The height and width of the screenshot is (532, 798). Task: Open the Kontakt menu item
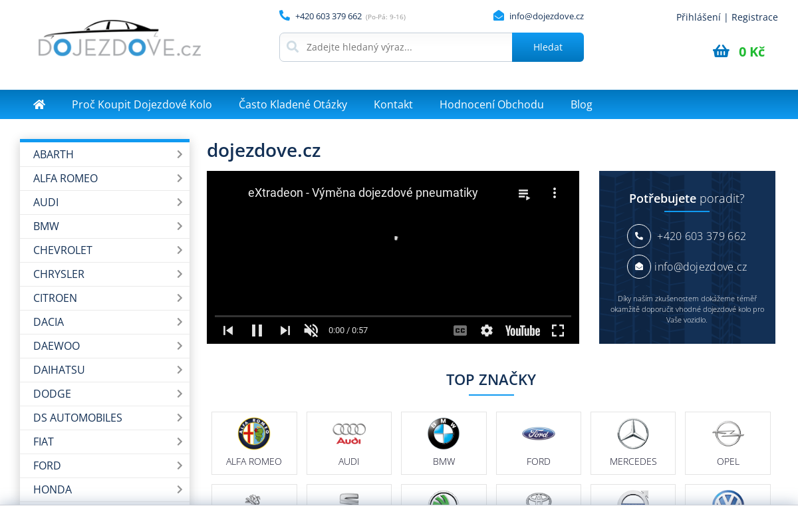(x=393, y=104)
